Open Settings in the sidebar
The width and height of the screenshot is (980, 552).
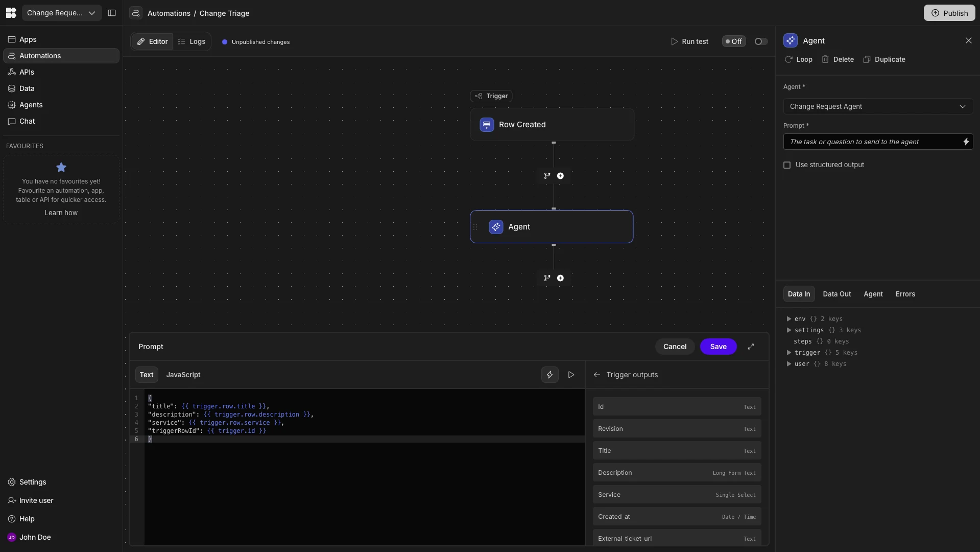pos(61,482)
